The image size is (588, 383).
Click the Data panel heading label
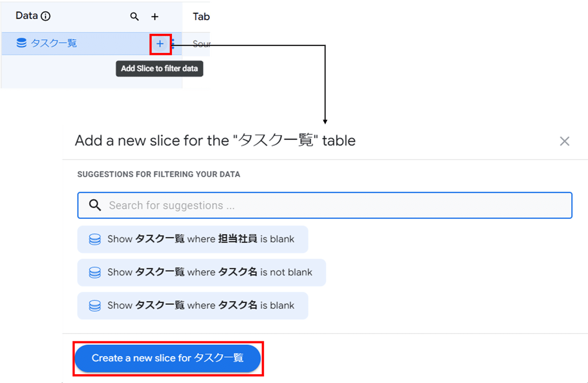coord(26,16)
